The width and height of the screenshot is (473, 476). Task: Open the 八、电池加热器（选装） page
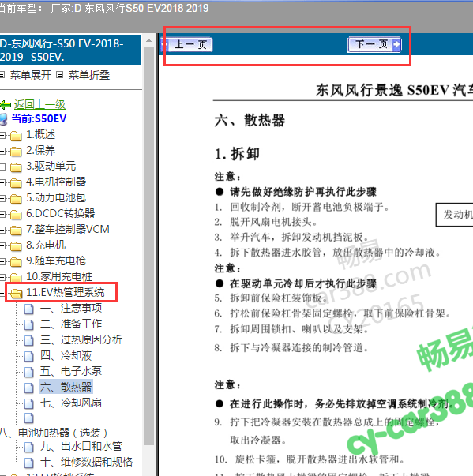[x=54, y=433]
